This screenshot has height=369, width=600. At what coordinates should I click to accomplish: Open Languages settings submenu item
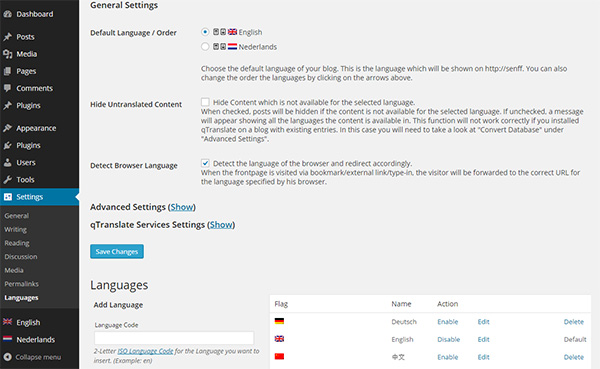click(x=21, y=298)
